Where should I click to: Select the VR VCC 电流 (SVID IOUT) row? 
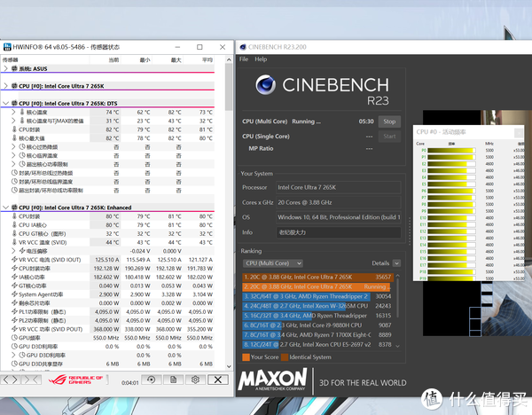(x=108, y=260)
